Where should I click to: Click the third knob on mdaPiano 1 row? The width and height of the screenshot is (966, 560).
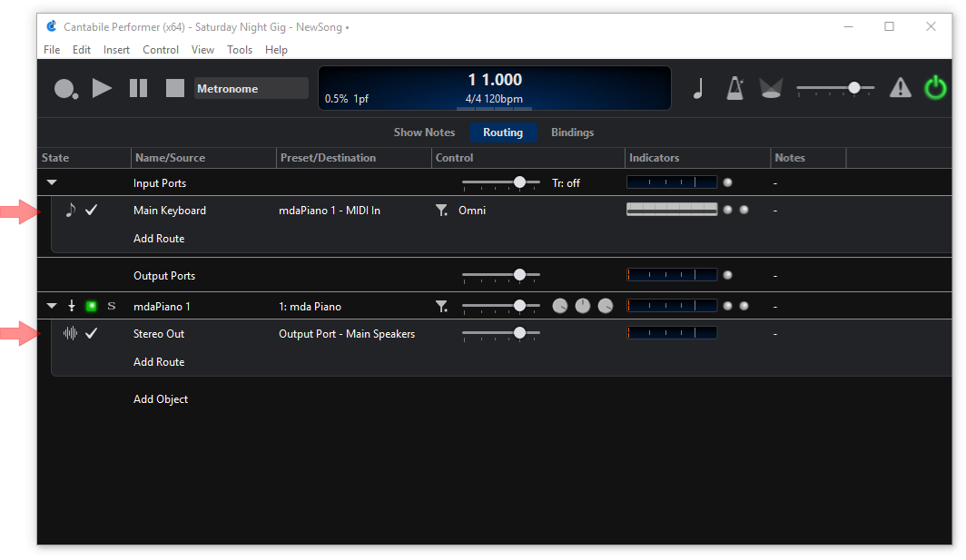(x=606, y=306)
